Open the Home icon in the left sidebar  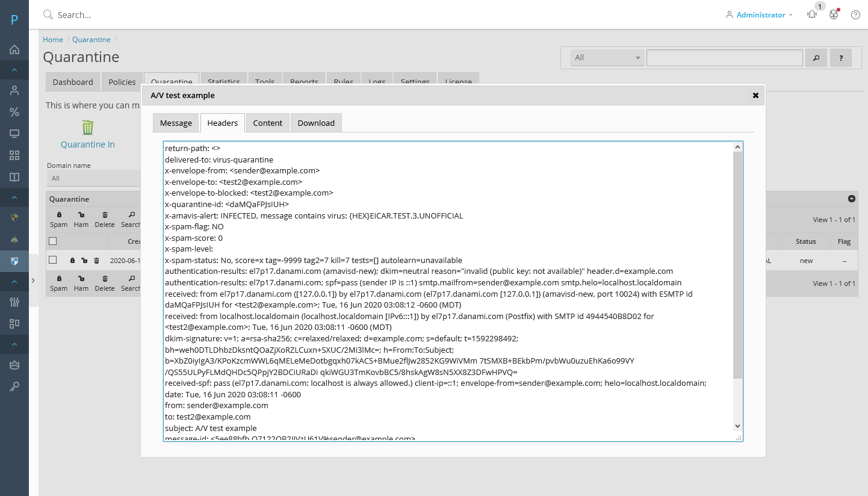14,49
